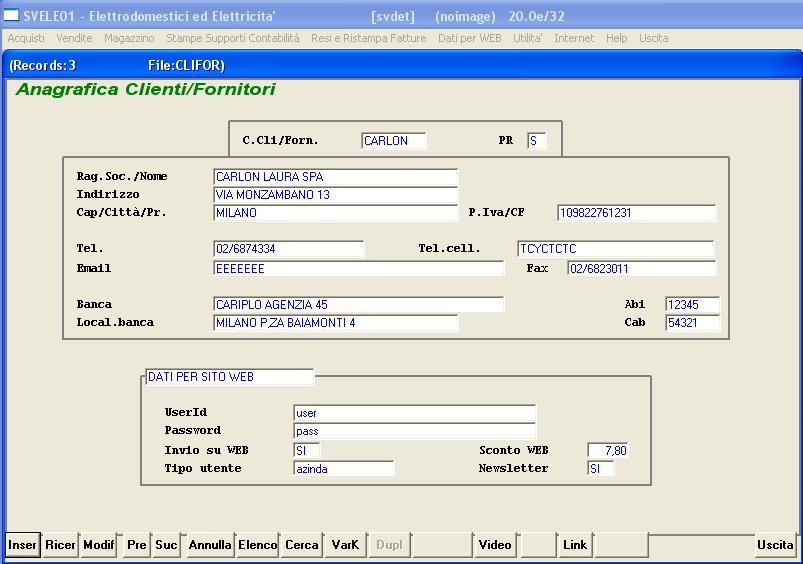Click the Local.banca field MILANO P.ZA BAIAMONTI 4
The height and width of the screenshot is (564, 803).
pyautogui.click(x=335, y=323)
